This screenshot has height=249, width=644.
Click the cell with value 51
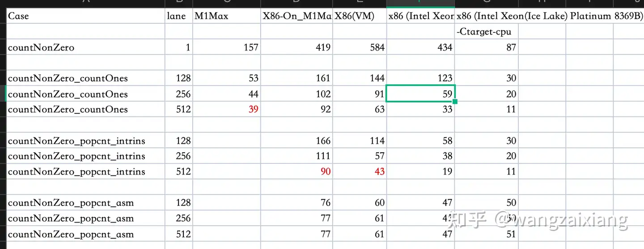click(x=487, y=234)
